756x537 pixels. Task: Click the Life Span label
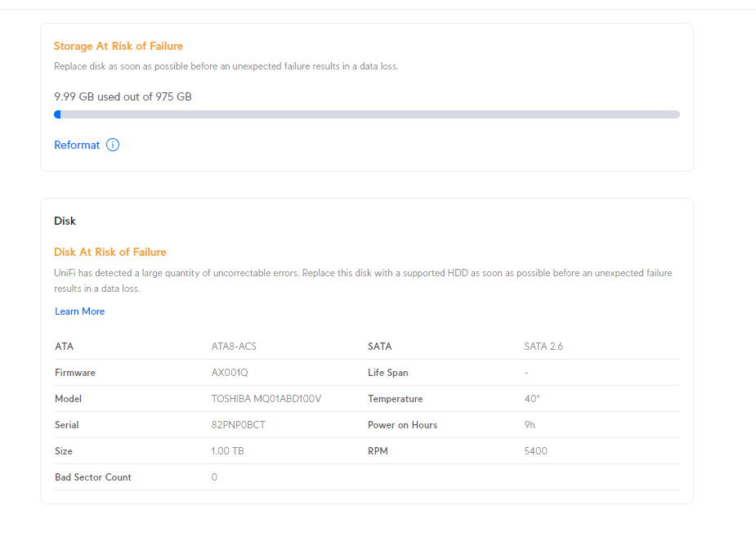[387, 373]
